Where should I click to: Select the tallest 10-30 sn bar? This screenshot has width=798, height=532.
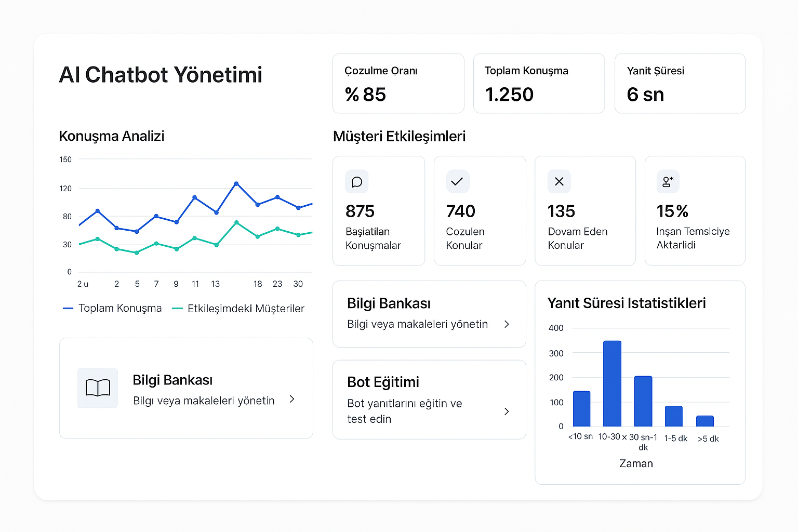tap(612, 383)
